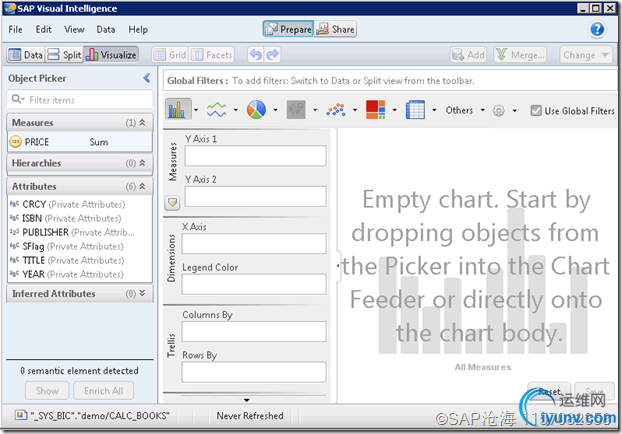Click the measures filter funnel icon
Image resolution: width=622 pixels, height=434 pixels.
(x=173, y=203)
